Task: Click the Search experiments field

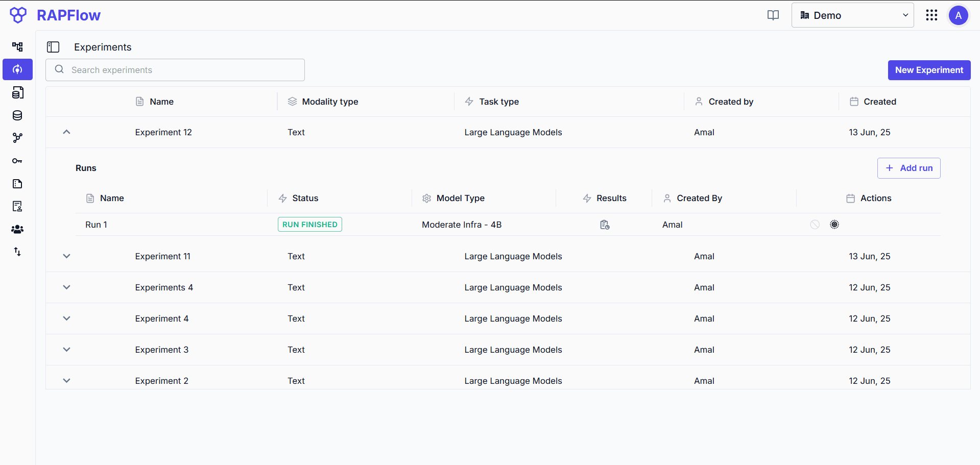Action: (x=175, y=70)
